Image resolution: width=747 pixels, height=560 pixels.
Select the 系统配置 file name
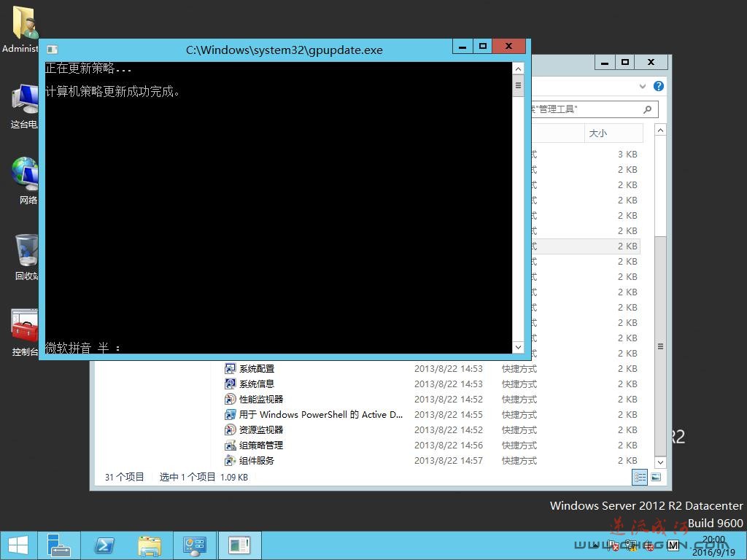(x=257, y=368)
